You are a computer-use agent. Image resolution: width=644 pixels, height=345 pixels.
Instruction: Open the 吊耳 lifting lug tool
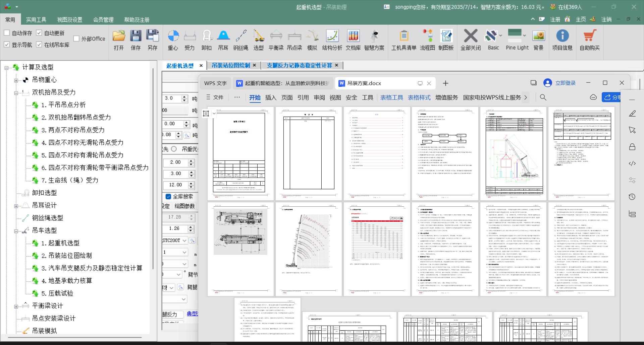pyautogui.click(x=223, y=36)
